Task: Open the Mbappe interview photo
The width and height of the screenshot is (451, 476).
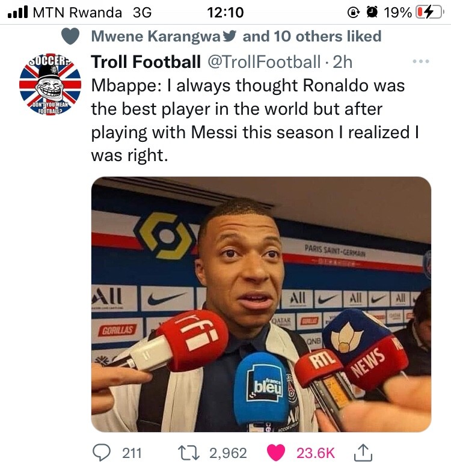Action: [x=261, y=304]
